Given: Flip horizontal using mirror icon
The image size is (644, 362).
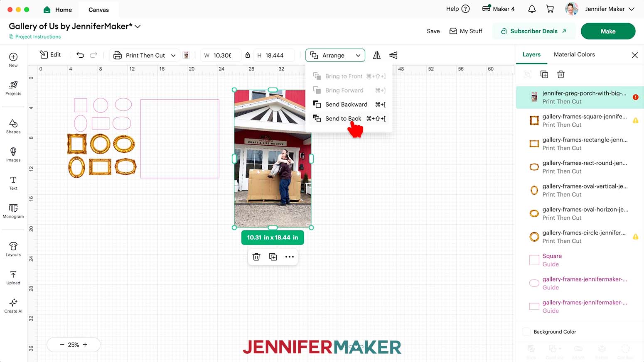Looking at the screenshot, I should [377, 55].
